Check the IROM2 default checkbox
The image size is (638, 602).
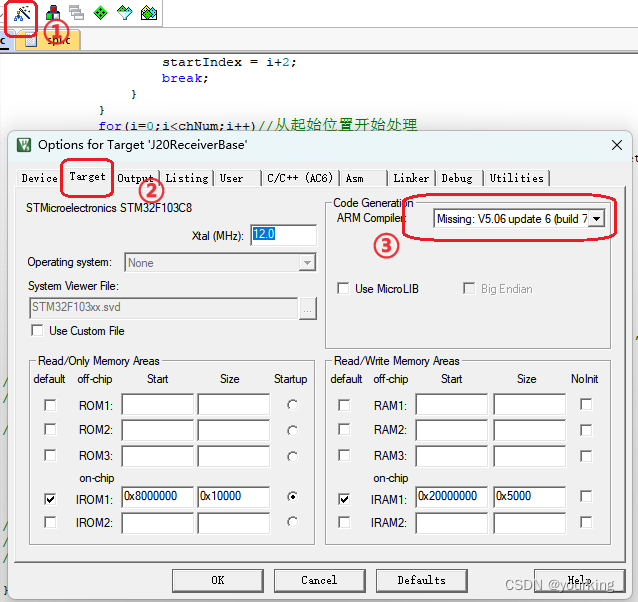pyautogui.click(x=50, y=522)
